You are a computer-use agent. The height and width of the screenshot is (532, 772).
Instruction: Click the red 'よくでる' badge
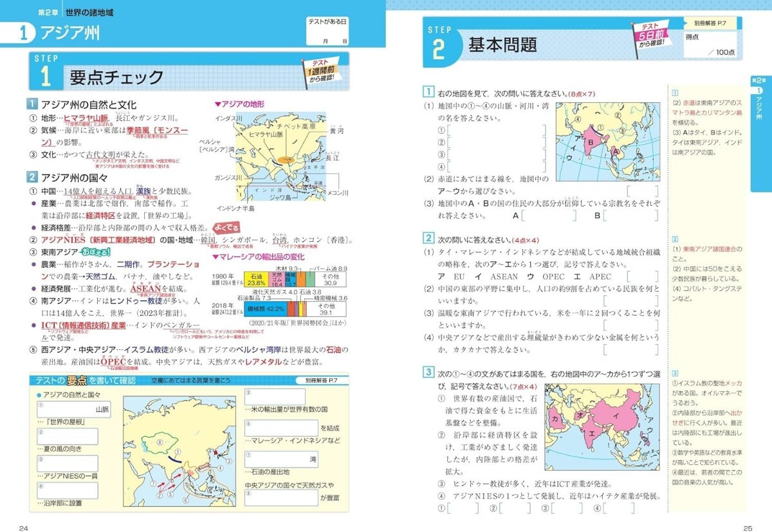(x=226, y=227)
